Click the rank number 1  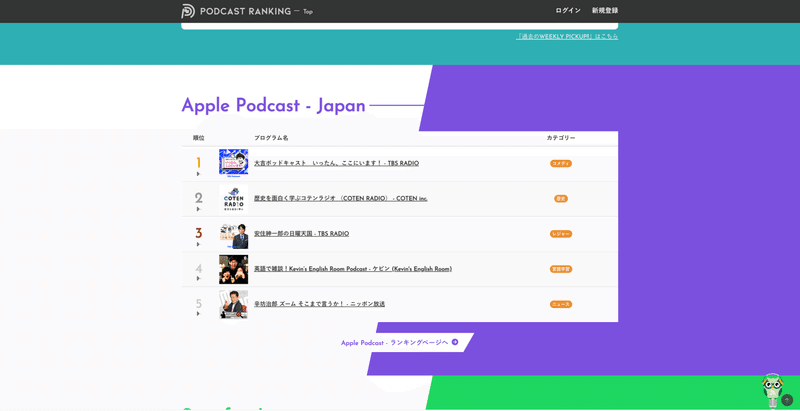click(x=198, y=163)
